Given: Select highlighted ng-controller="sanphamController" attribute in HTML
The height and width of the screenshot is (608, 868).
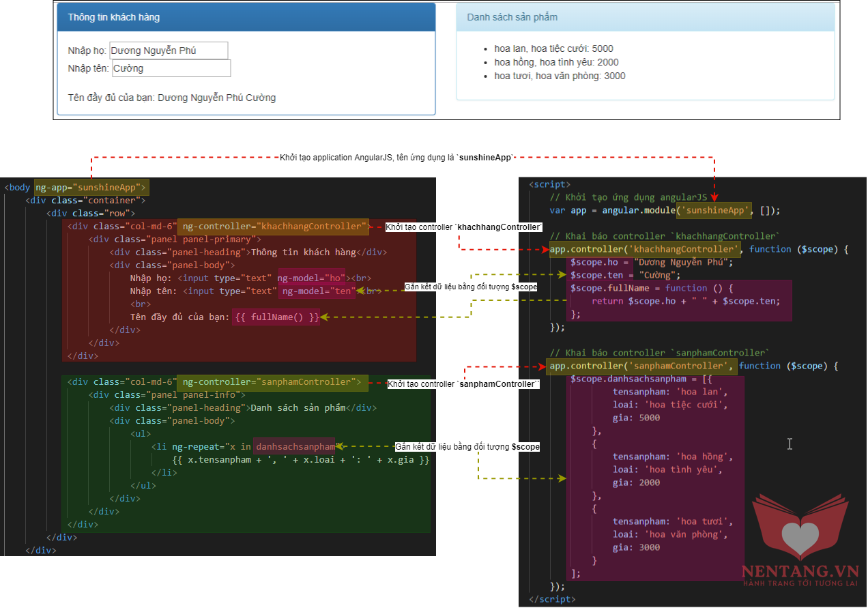Looking at the screenshot, I should [272, 382].
